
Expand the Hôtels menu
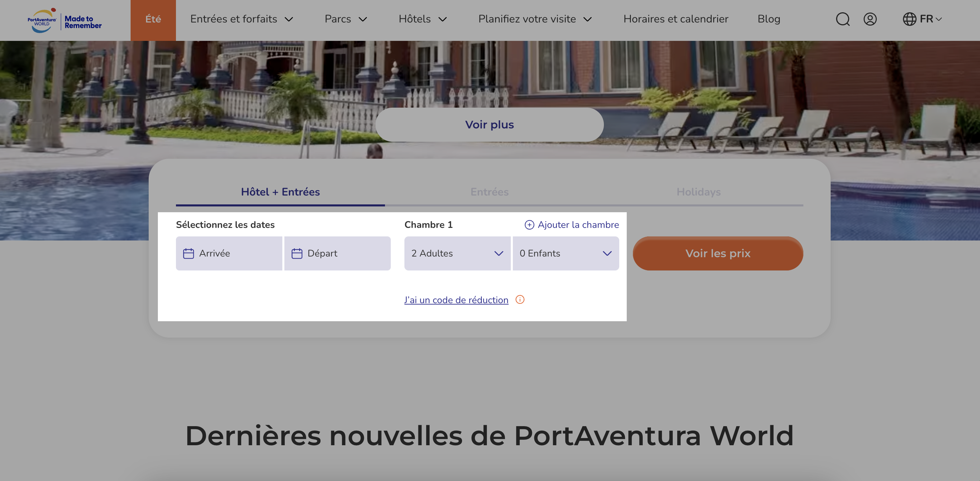423,19
